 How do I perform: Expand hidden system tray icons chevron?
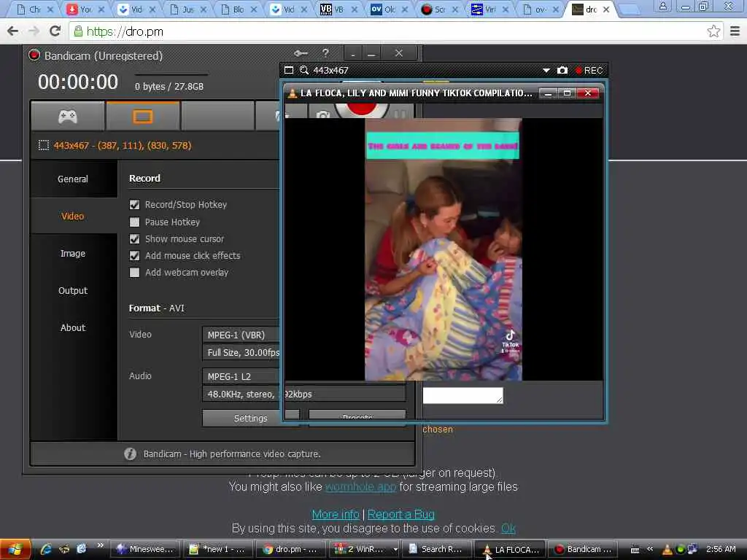[x=650, y=549]
